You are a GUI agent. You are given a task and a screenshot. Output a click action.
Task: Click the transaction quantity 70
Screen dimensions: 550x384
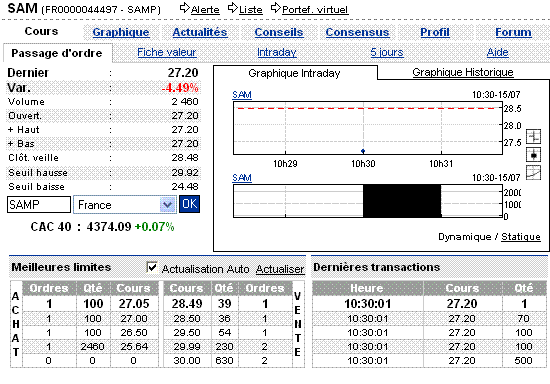[524, 318]
